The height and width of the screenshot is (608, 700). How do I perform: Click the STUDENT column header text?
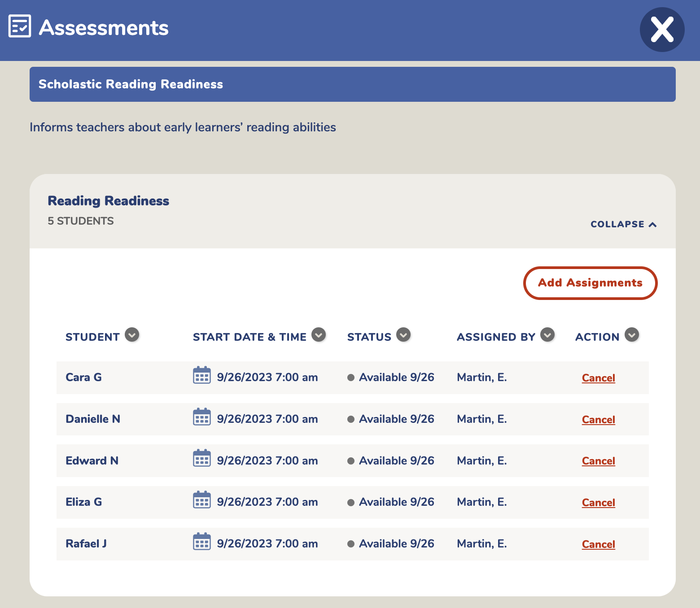pos(92,337)
